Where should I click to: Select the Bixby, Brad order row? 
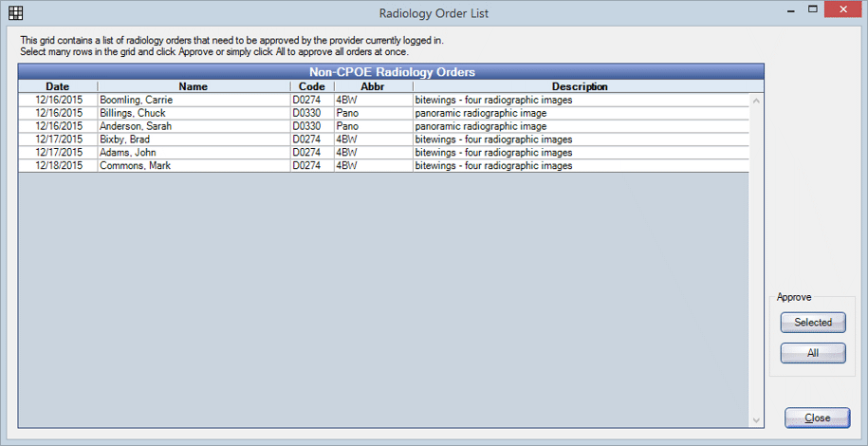point(194,139)
